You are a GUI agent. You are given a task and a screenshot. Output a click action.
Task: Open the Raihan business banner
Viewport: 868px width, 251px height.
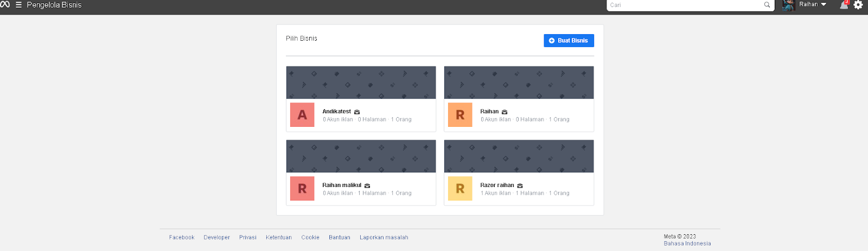[519, 82]
